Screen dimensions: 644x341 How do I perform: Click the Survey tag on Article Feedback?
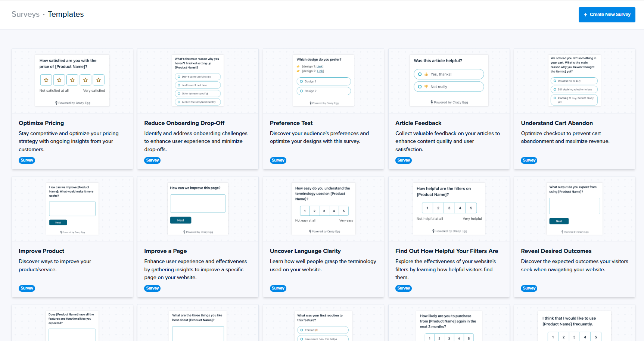coord(404,160)
